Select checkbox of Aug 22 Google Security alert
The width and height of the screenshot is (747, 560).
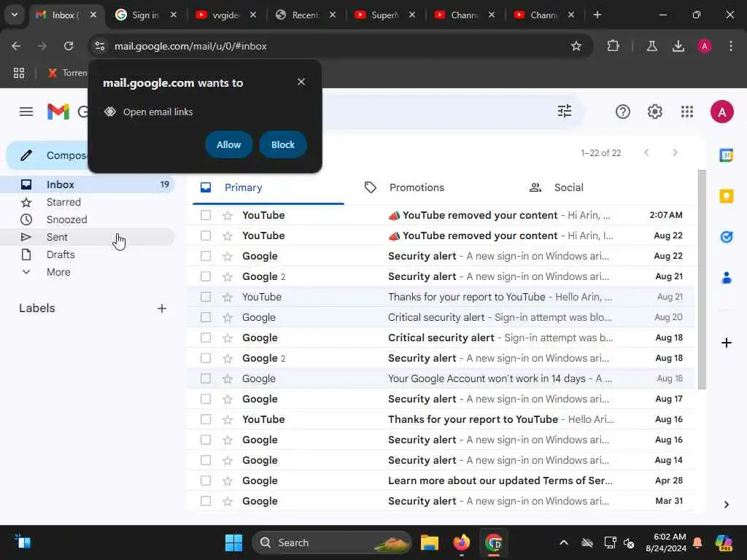point(205,256)
